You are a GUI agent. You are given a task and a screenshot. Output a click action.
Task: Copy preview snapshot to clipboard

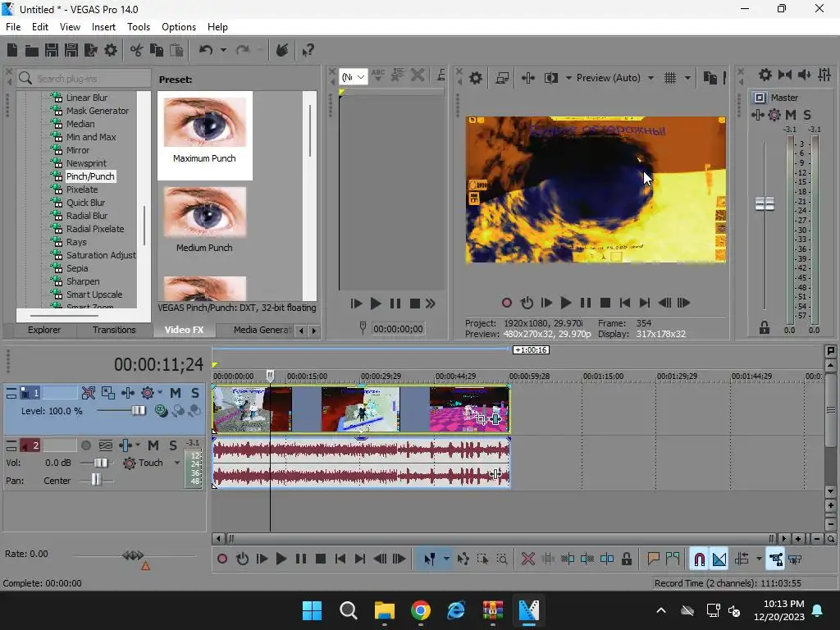[x=710, y=78]
